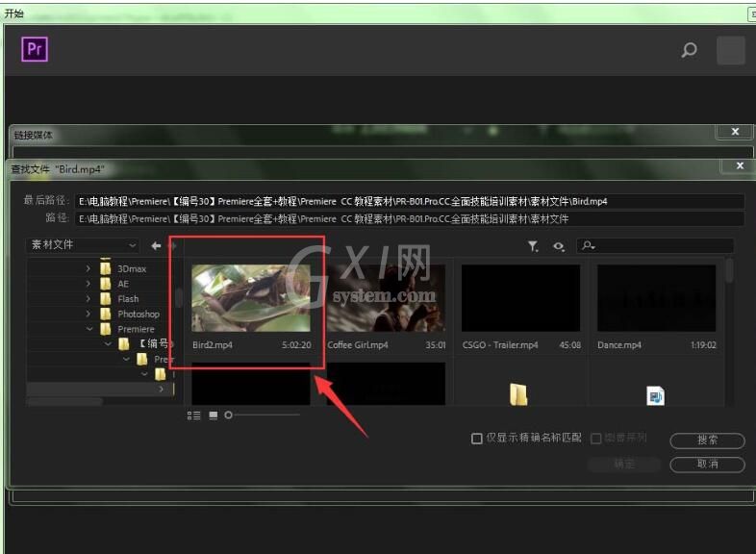Toggle the disabled image sequence checkbox
Image resolution: width=756 pixels, height=554 pixels.
coord(596,439)
